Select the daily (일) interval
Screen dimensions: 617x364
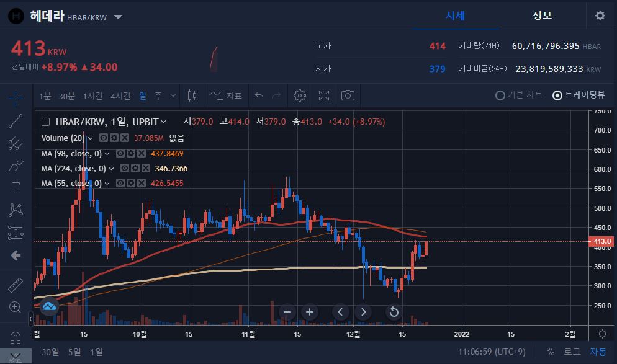point(143,95)
